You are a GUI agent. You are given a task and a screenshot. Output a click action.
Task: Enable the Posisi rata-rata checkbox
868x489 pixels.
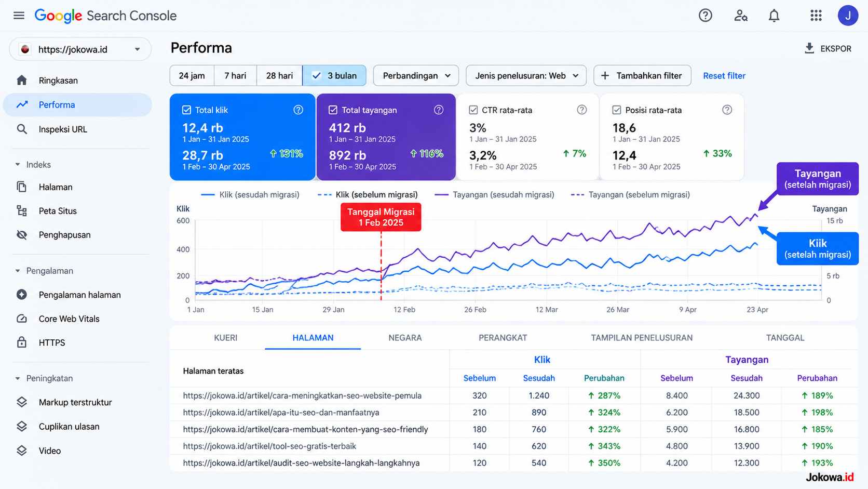click(616, 110)
